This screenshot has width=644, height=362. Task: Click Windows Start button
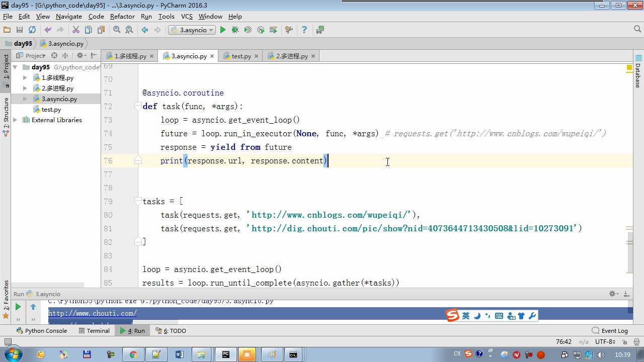[13, 354]
